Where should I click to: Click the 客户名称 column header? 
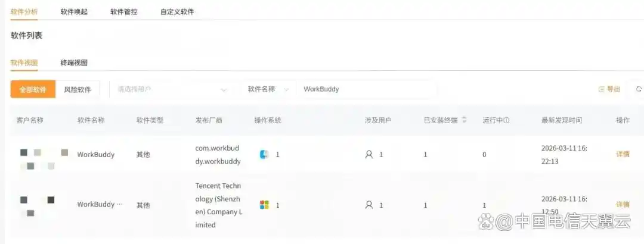pyautogui.click(x=30, y=121)
